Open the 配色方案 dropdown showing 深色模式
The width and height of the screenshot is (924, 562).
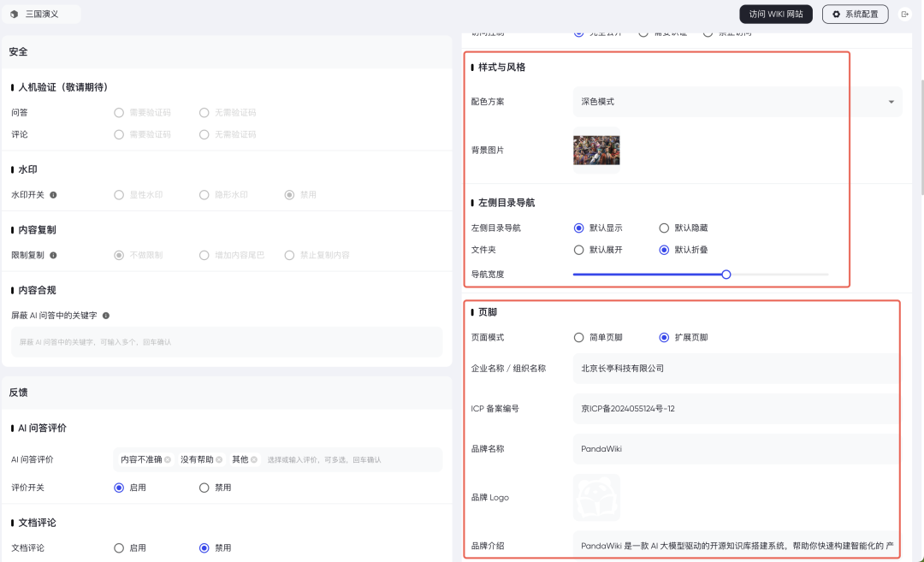tap(737, 102)
